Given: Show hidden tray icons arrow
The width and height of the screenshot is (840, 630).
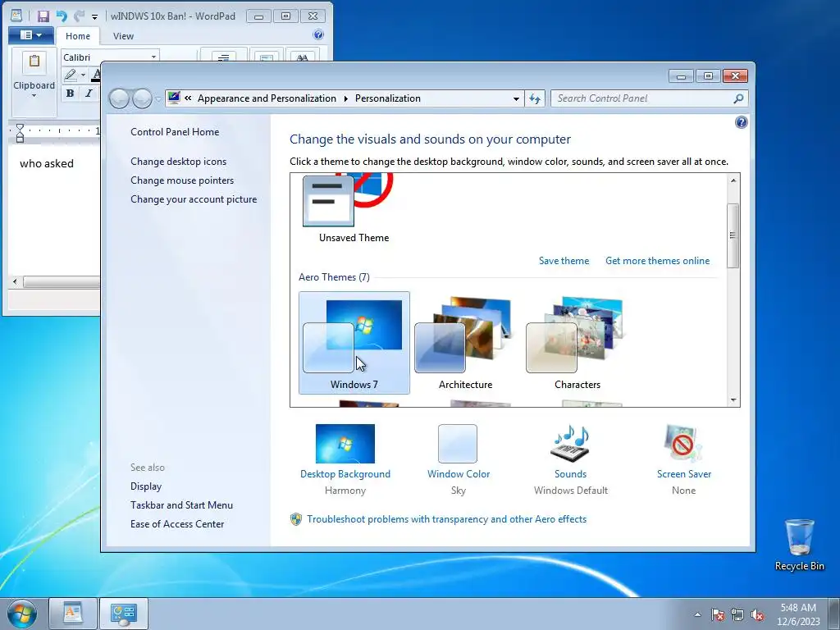Looking at the screenshot, I should point(697,614).
